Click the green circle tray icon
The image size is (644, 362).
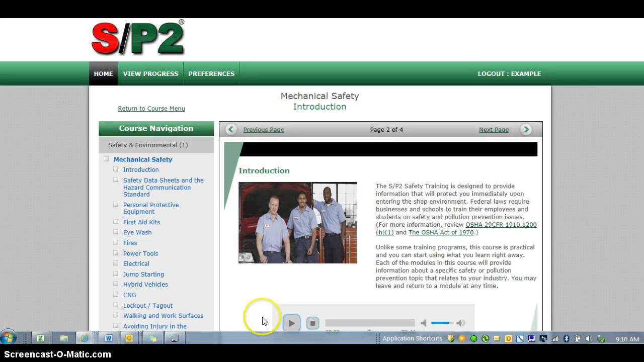473,339
